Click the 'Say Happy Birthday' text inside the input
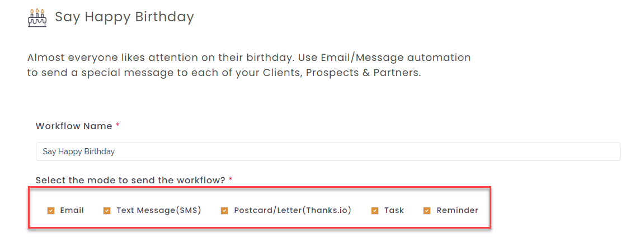This screenshot has width=644, height=237. pyautogui.click(x=78, y=151)
